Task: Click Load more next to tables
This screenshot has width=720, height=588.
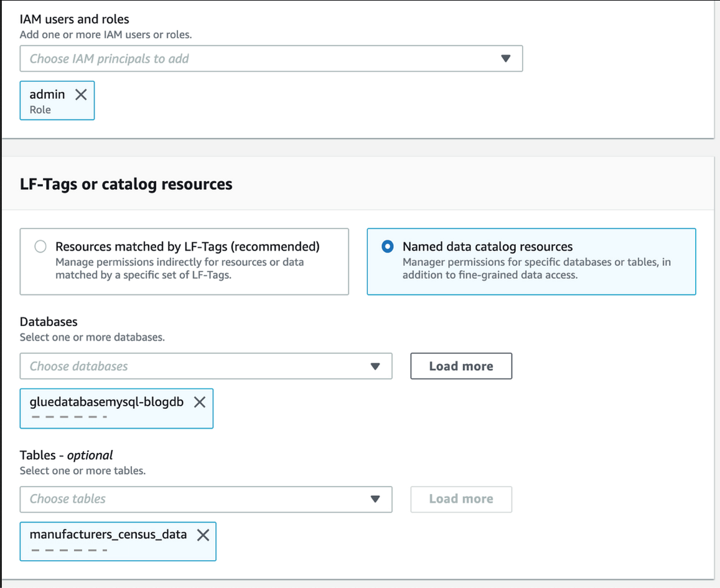Action: [461, 498]
